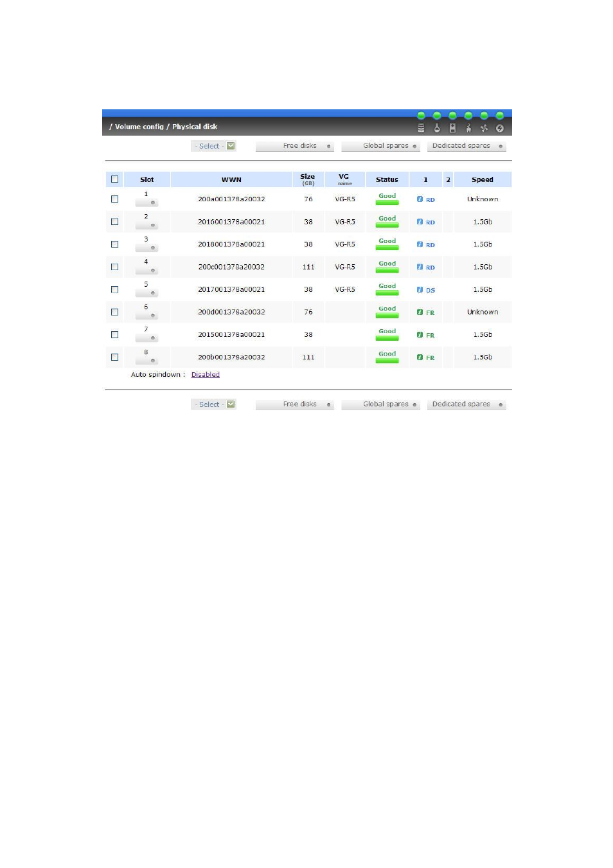Screen dimensions: 613x868
Task: Click Free disks button below the table
Action: click(x=295, y=404)
